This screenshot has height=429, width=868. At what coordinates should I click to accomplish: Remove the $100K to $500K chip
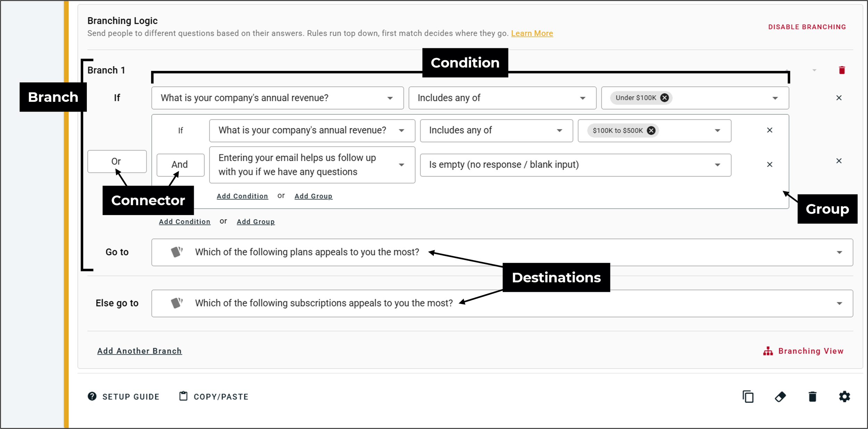651,131
